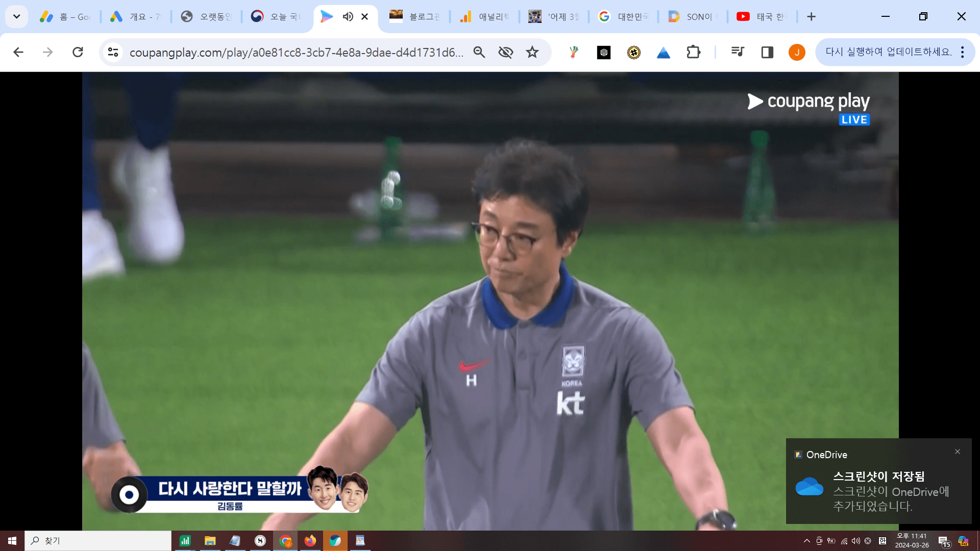Click the site information icon beside URL

coord(113,52)
